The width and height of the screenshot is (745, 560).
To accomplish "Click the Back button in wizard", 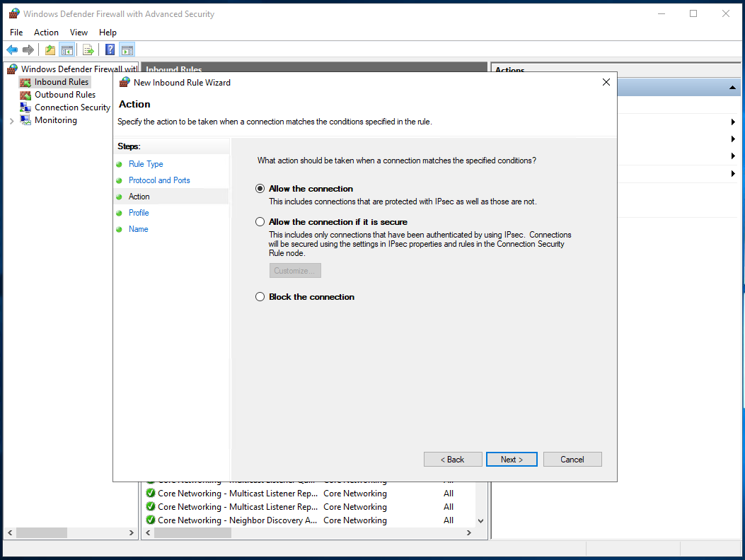I will tap(453, 460).
